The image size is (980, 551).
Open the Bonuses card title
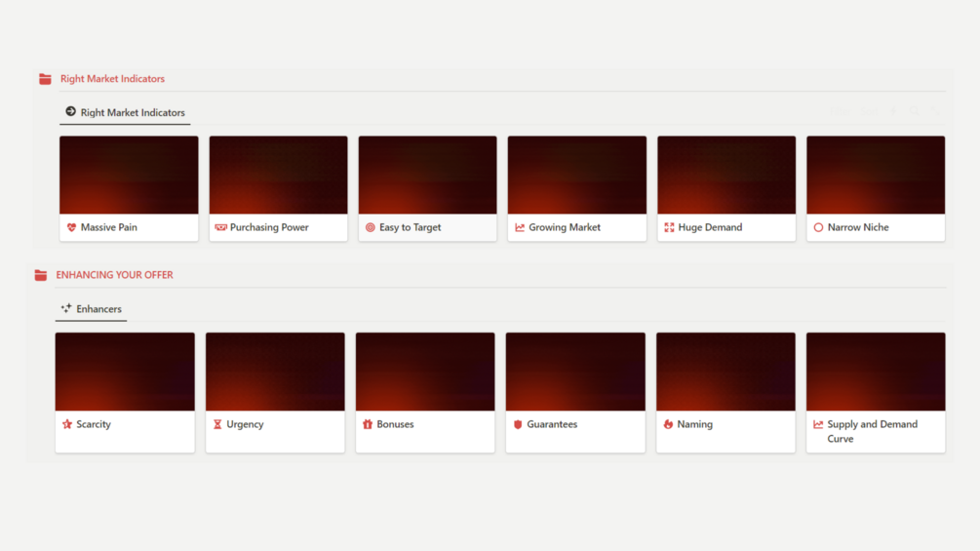[x=395, y=424]
